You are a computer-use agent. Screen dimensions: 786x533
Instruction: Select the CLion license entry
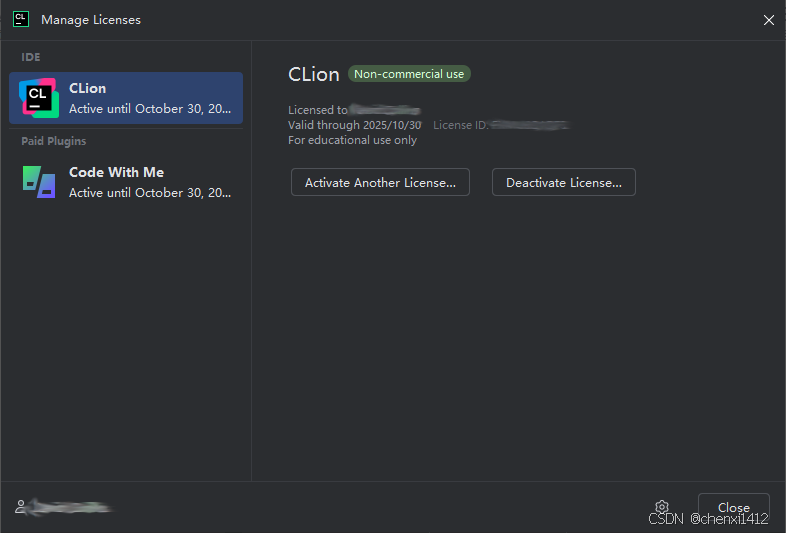[x=126, y=98]
